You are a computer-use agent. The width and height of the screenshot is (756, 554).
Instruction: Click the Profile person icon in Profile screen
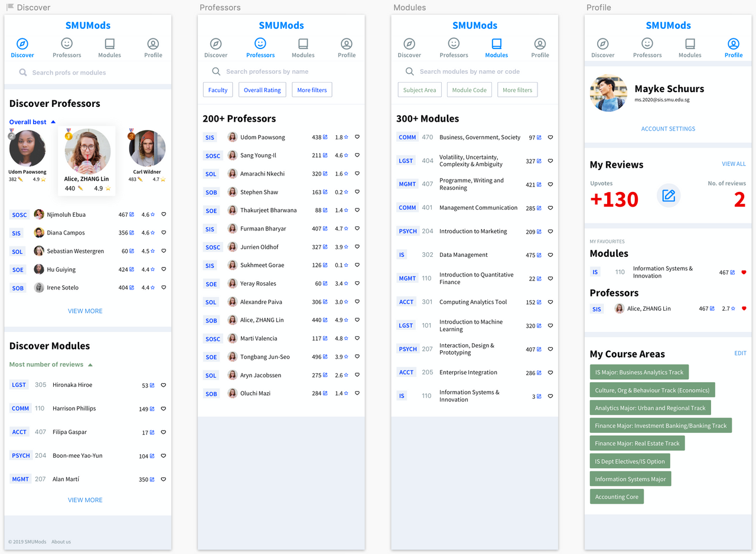coord(733,44)
